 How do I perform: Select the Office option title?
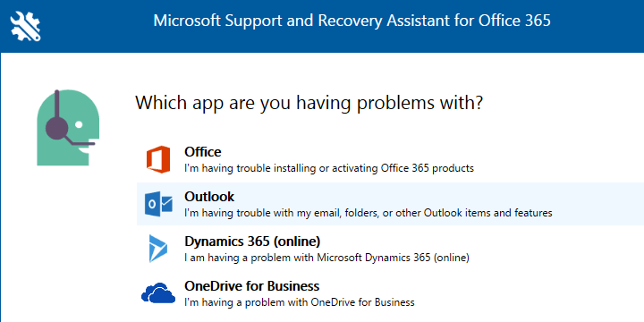pyautogui.click(x=203, y=152)
